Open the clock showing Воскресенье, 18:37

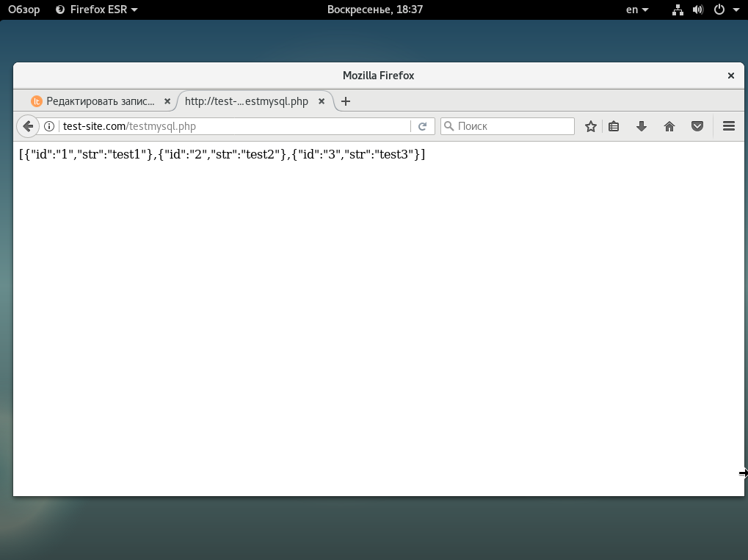click(374, 10)
